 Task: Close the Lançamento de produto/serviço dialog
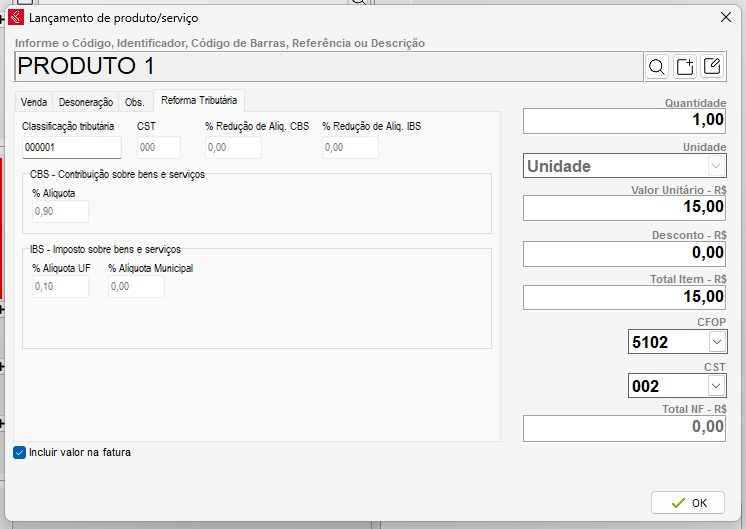(725, 17)
